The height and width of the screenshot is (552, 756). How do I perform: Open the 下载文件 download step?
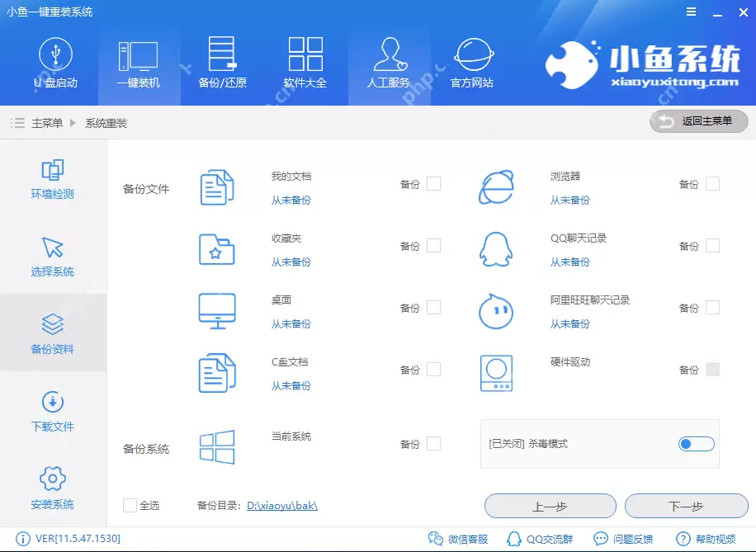[x=52, y=410]
